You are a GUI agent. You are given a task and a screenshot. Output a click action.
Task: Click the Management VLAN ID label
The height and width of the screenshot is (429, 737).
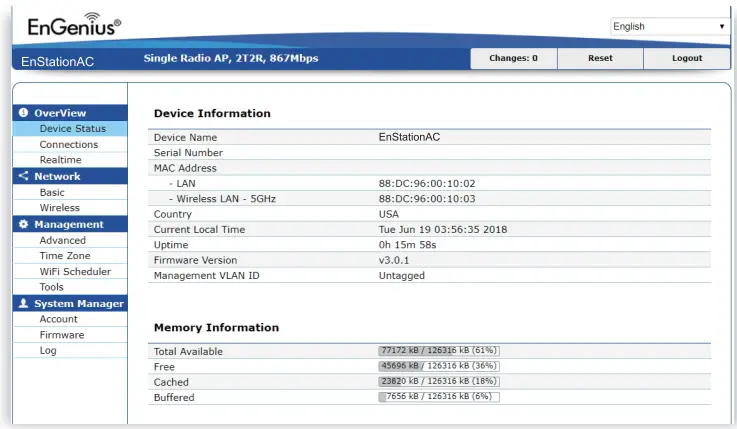pos(206,276)
